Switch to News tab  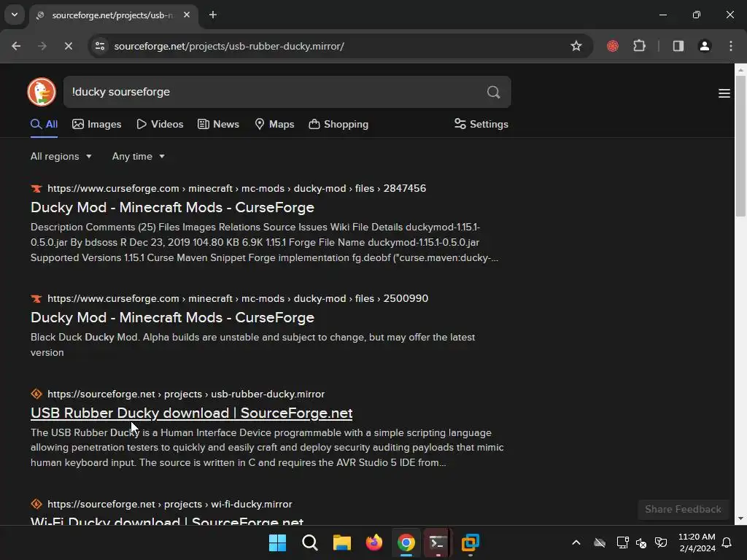[x=219, y=124]
